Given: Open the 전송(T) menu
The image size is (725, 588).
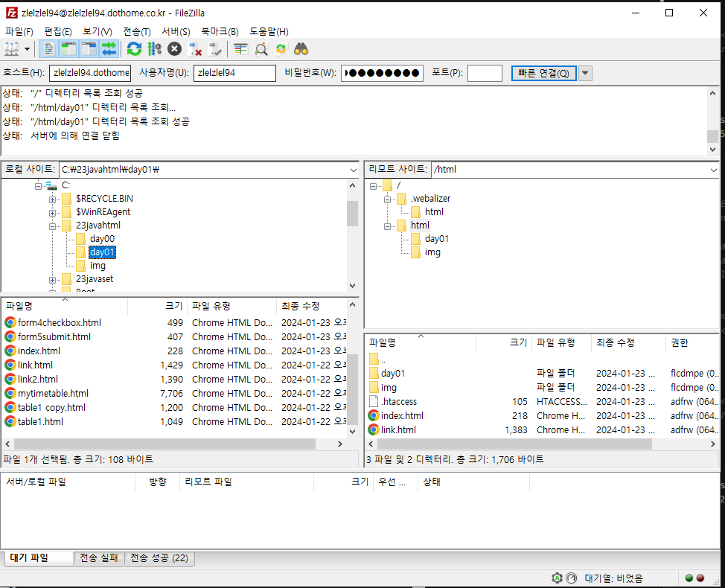Looking at the screenshot, I should point(137,31).
